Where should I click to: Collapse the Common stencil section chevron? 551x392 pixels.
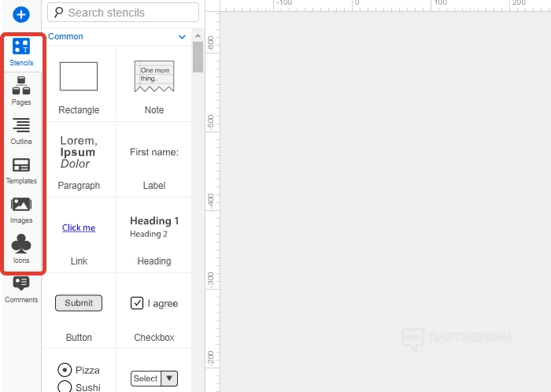coord(182,37)
